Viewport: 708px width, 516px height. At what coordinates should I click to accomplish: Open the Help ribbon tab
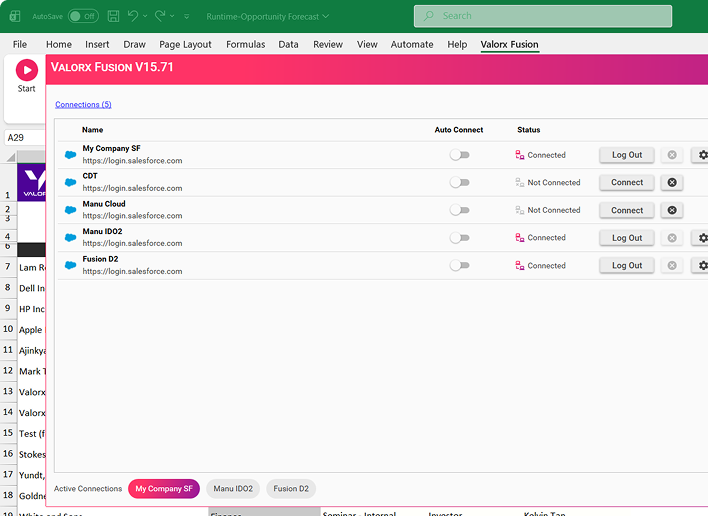point(457,44)
